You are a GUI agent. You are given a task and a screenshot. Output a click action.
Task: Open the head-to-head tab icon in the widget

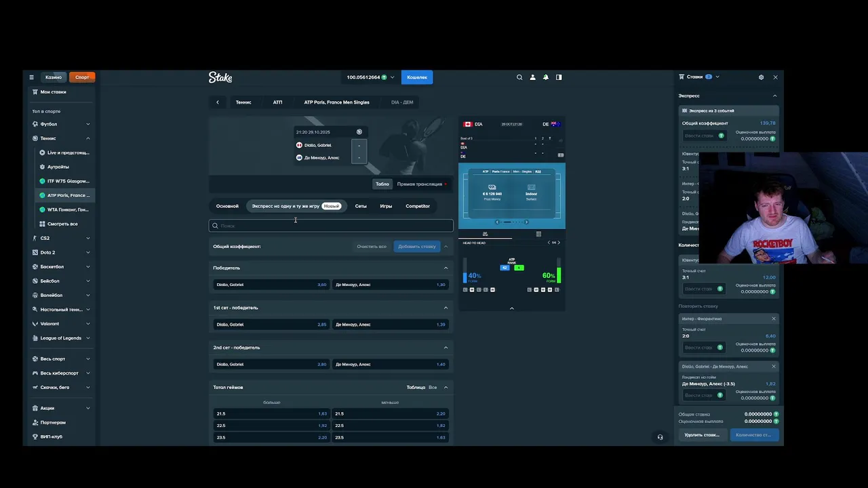point(485,234)
